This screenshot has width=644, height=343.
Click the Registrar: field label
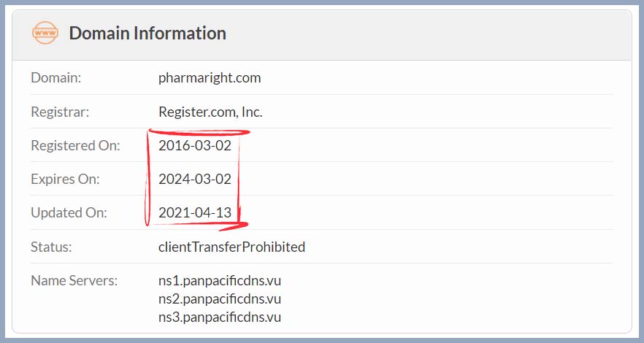(60, 112)
